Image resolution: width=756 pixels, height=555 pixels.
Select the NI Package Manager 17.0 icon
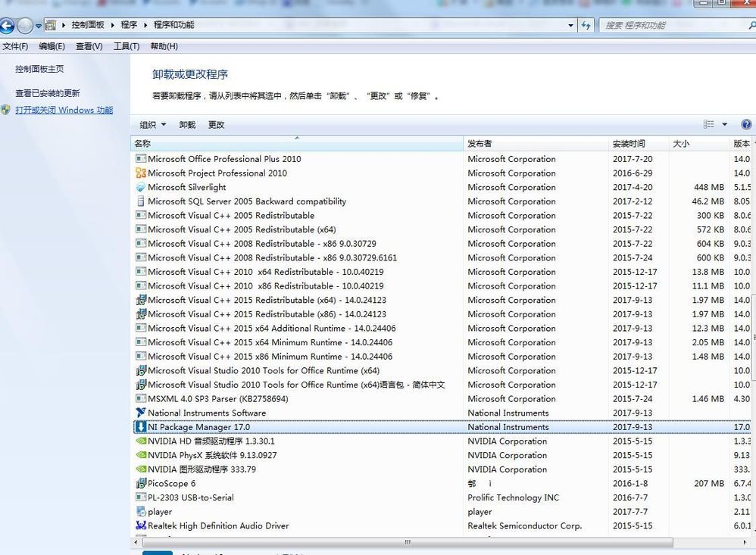pyautogui.click(x=141, y=426)
